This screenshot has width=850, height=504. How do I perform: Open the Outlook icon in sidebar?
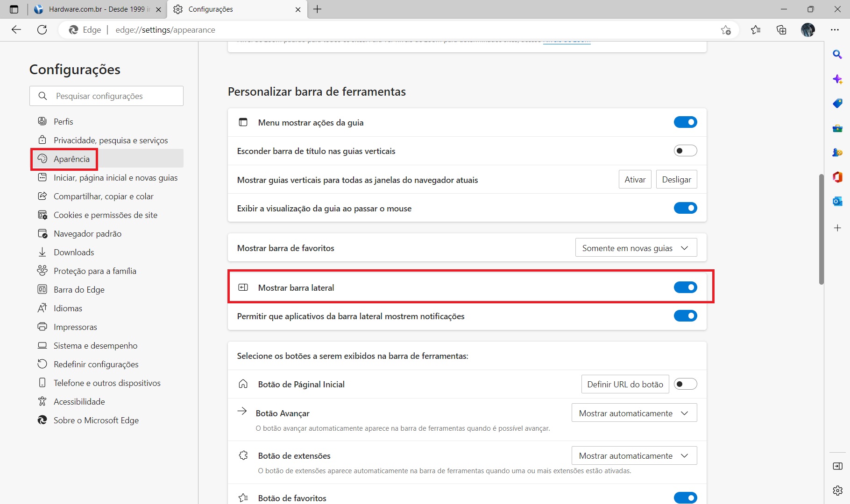click(837, 201)
